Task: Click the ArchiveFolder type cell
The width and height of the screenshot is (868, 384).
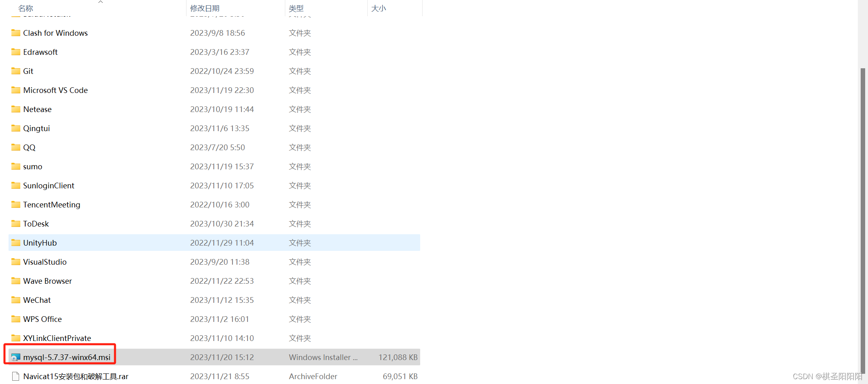Action: [x=313, y=376]
